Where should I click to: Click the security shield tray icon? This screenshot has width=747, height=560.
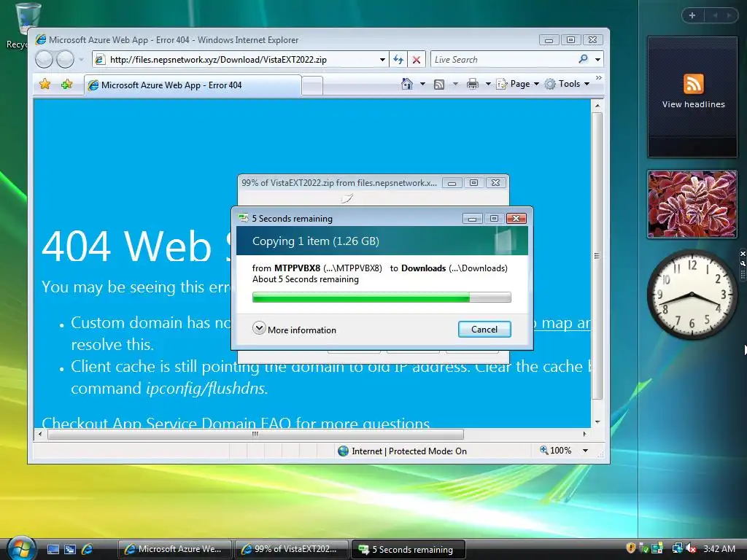coord(631,548)
